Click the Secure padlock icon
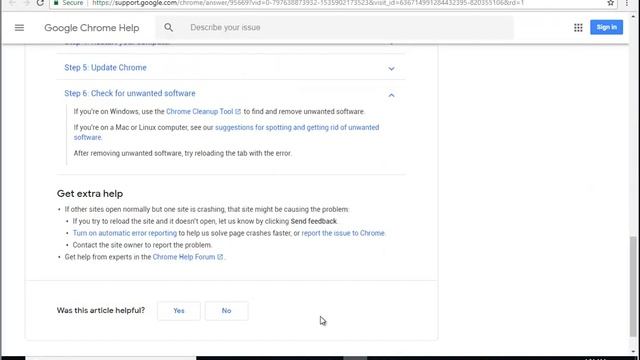640x360 pixels. click(56, 3)
